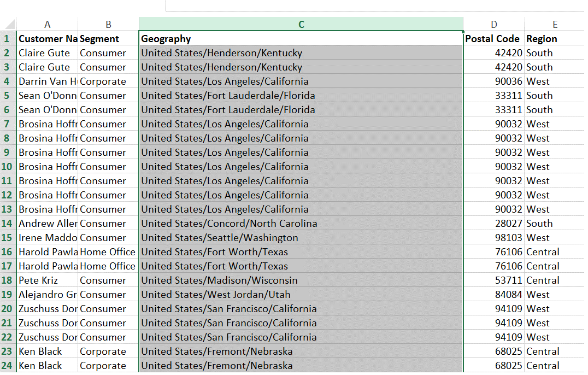This screenshot has width=588, height=375.
Task: Click cell with Concord/North Carolina
Action: [301, 224]
